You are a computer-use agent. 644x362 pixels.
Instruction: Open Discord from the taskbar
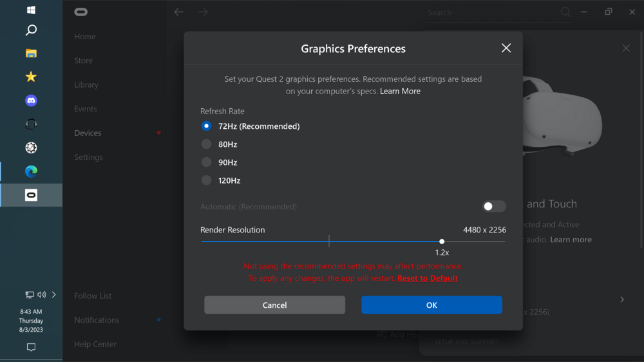[31, 100]
